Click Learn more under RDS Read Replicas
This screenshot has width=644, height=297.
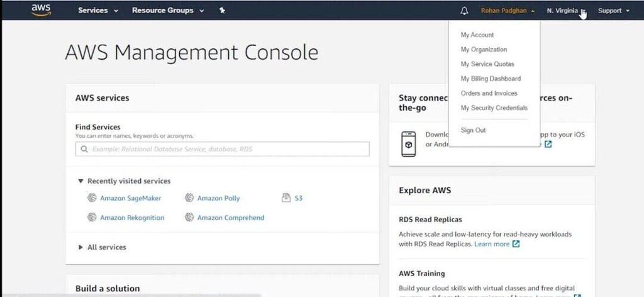pos(492,244)
